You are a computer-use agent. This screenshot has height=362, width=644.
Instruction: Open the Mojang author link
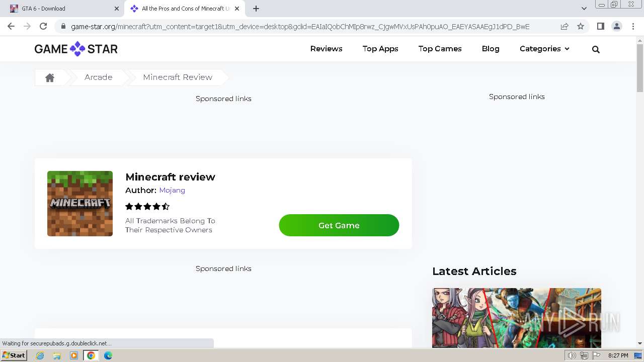172,190
